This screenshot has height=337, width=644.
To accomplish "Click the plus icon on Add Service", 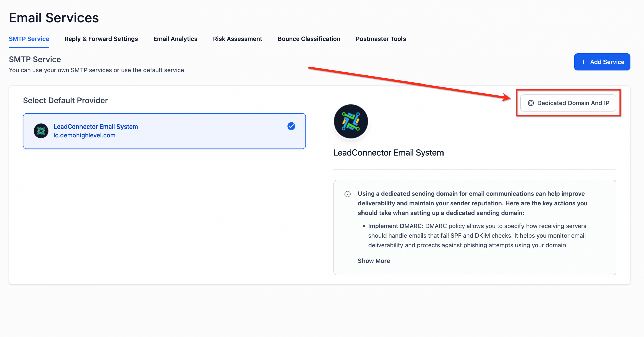I will coord(584,62).
